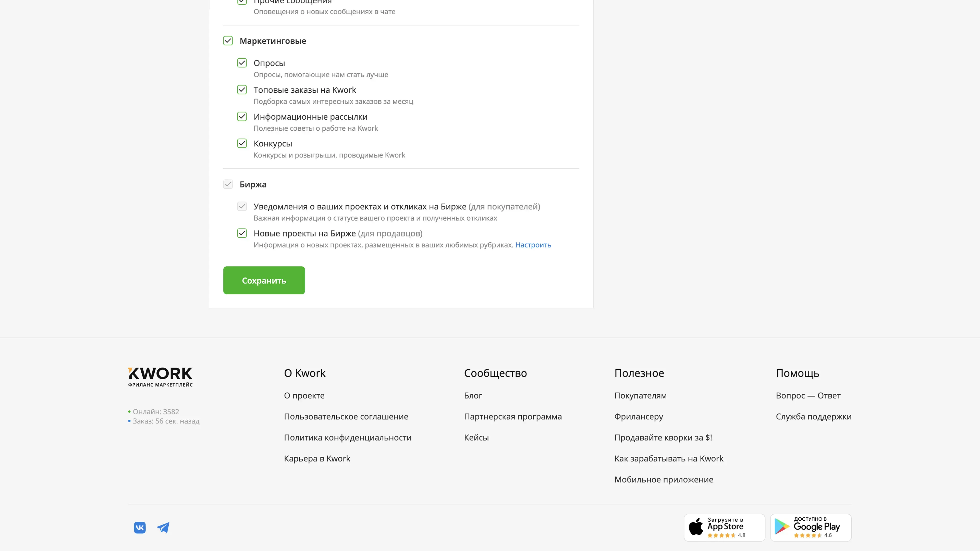Image resolution: width=980 pixels, height=551 pixels.
Task: Toggle the Опросы checkbox
Action: tap(242, 63)
